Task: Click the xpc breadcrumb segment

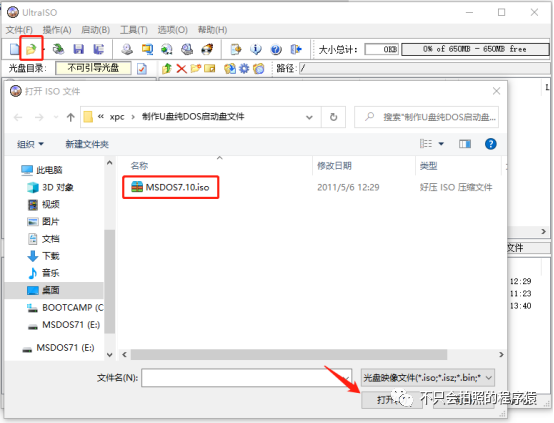Action: [x=117, y=117]
